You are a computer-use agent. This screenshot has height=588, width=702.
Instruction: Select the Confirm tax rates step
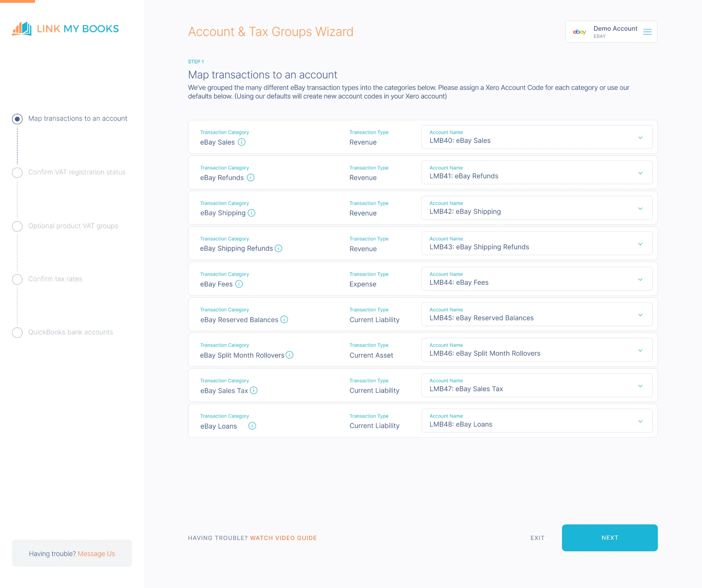[17, 279]
